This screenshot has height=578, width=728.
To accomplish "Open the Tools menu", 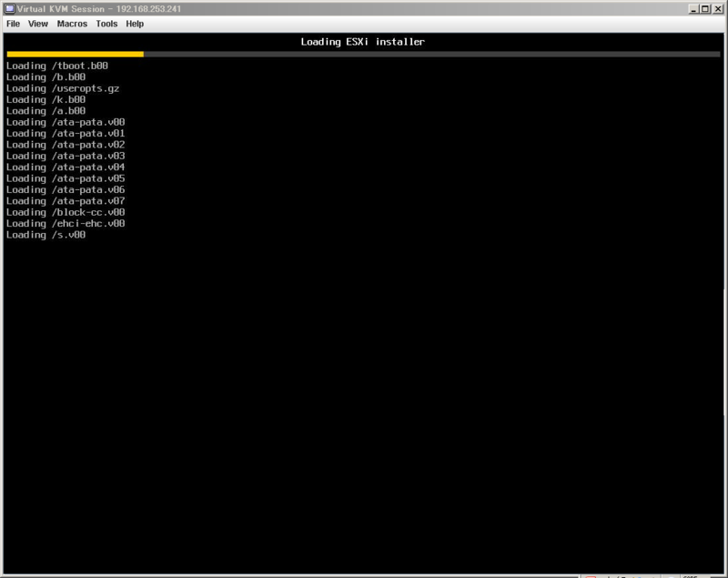I will point(106,24).
